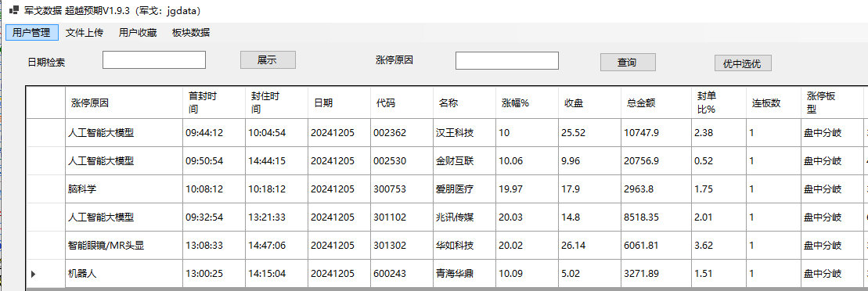Sort by 首封时间 column header
The image size is (868, 291).
pyautogui.click(x=214, y=102)
